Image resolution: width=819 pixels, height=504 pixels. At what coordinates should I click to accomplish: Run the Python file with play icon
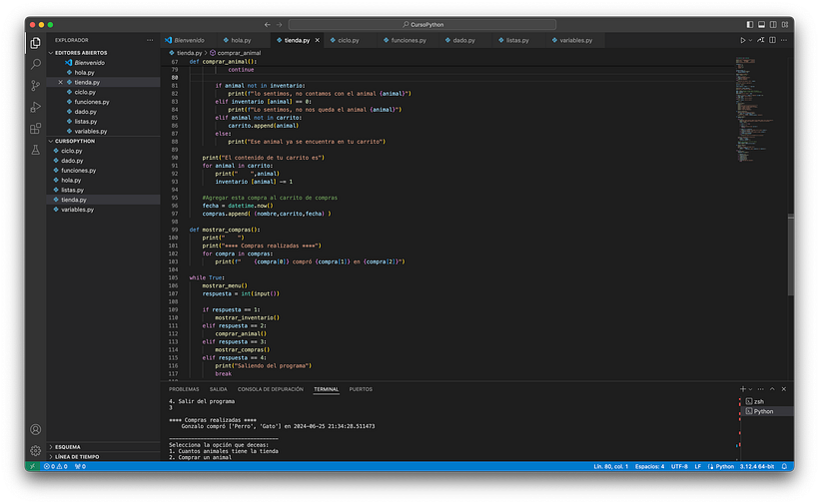tap(743, 40)
